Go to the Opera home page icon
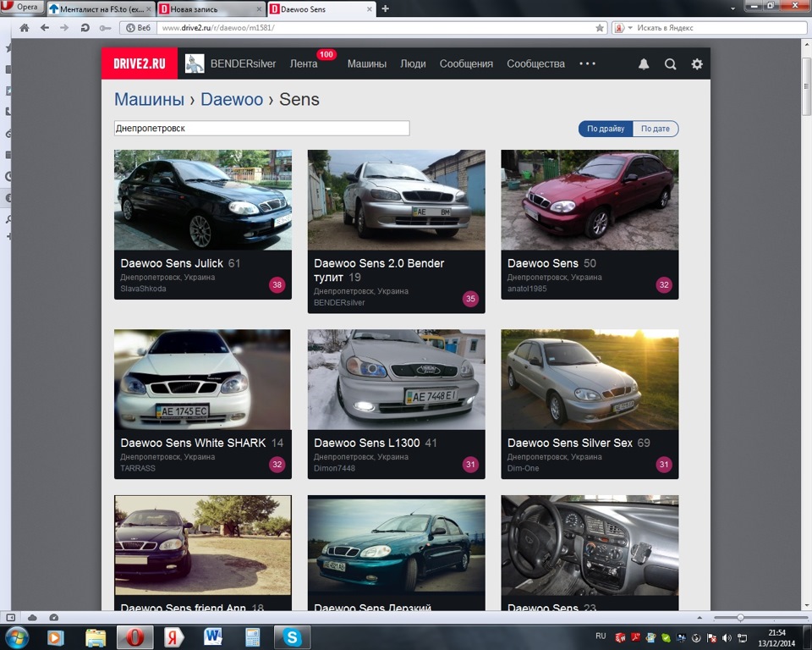 (24, 28)
